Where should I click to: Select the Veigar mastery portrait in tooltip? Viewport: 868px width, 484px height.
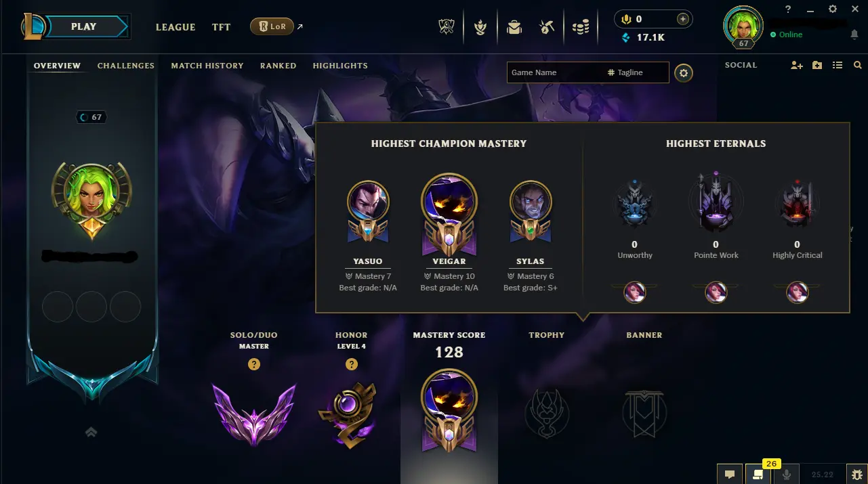449,200
